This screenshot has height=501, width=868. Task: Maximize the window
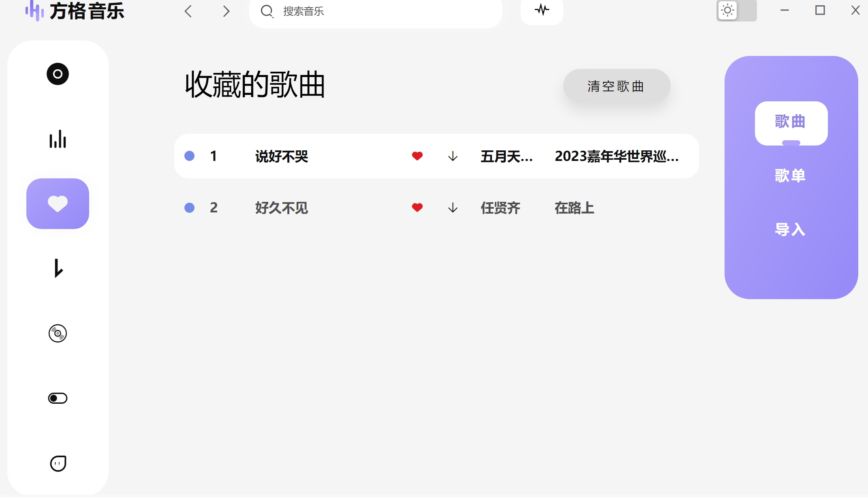point(820,10)
